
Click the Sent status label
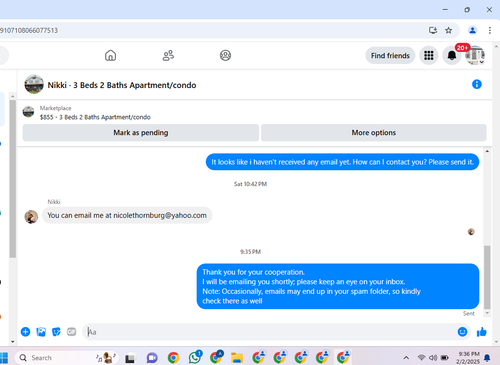469,314
